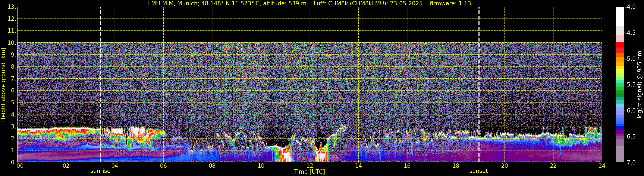Click the sunset dashed white vertical line
This screenshot has width=644, height=176.
pyautogui.click(x=479, y=85)
